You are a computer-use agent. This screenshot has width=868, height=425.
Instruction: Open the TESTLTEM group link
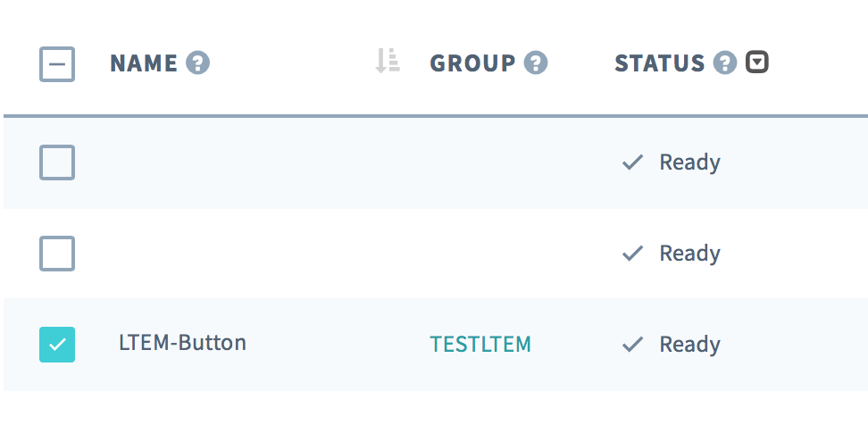480,344
